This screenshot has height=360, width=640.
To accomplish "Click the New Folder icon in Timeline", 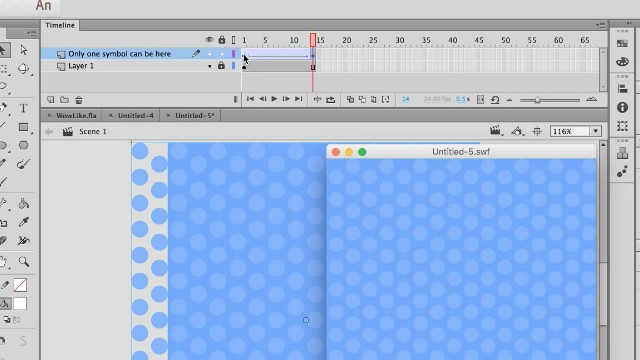I will click(x=64, y=100).
